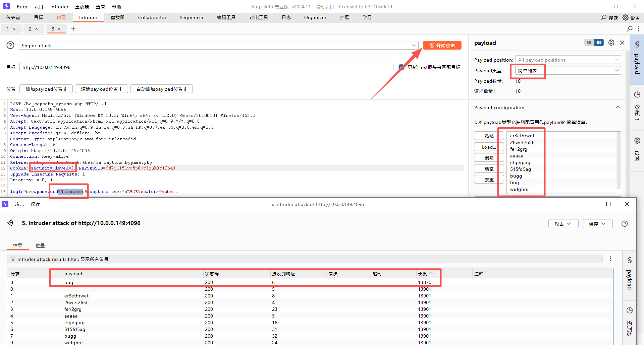Close the payload side panel

[x=622, y=43]
